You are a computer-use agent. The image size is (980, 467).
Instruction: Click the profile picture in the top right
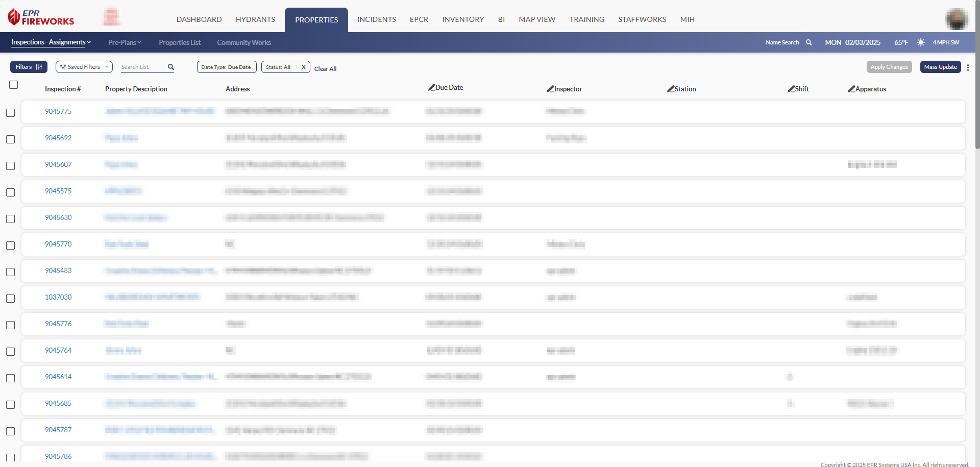pyautogui.click(x=957, y=19)
